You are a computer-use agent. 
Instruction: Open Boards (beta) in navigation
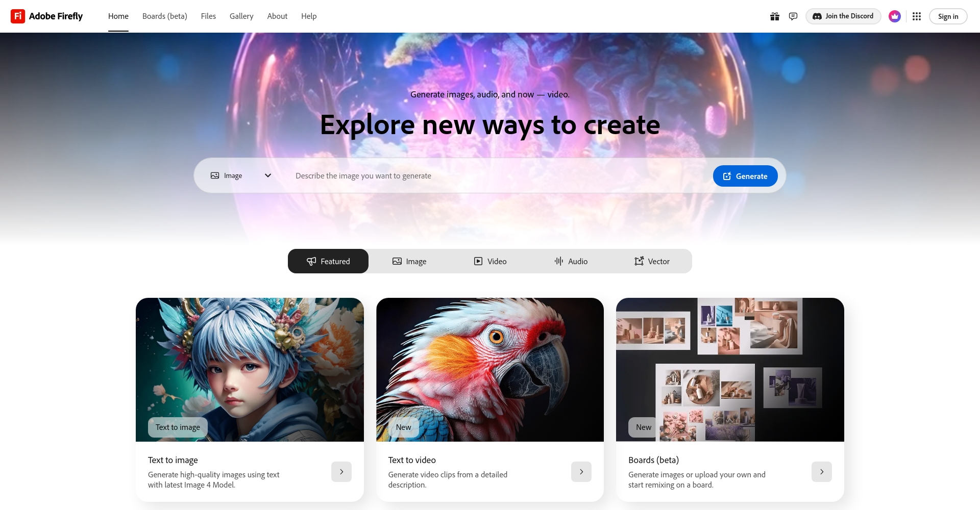tap(165, 16)
